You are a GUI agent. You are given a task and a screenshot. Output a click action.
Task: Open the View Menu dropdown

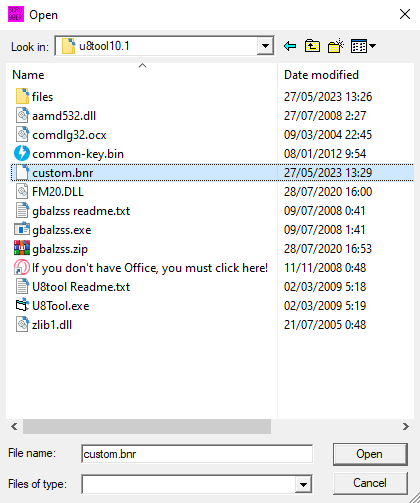[363, 46]
